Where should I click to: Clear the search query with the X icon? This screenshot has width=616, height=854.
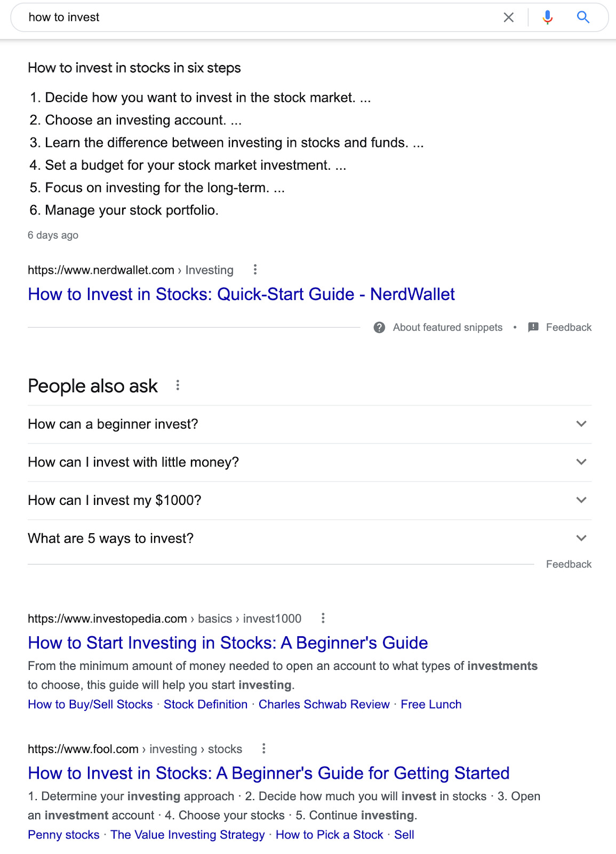[508, 17]
